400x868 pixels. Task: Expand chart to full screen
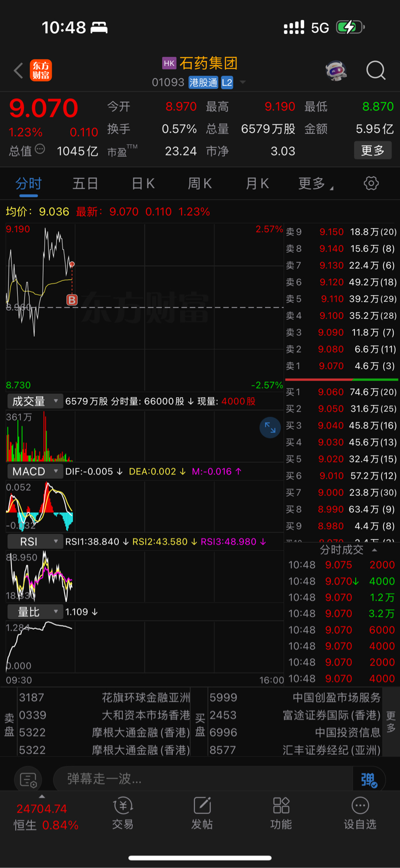[270, 427]
